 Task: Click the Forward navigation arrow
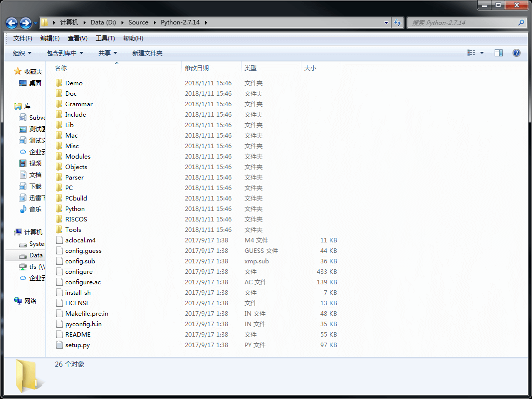click(26, 23)
